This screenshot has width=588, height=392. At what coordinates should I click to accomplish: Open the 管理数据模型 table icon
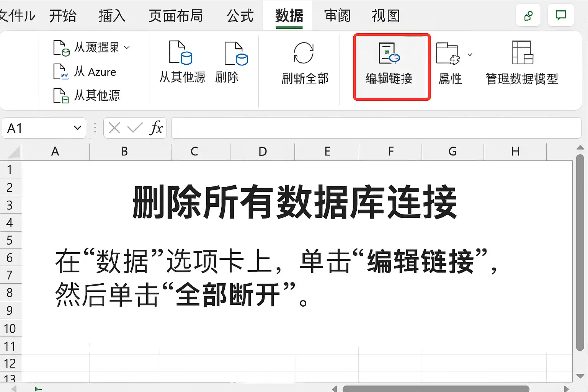[522, 52]
